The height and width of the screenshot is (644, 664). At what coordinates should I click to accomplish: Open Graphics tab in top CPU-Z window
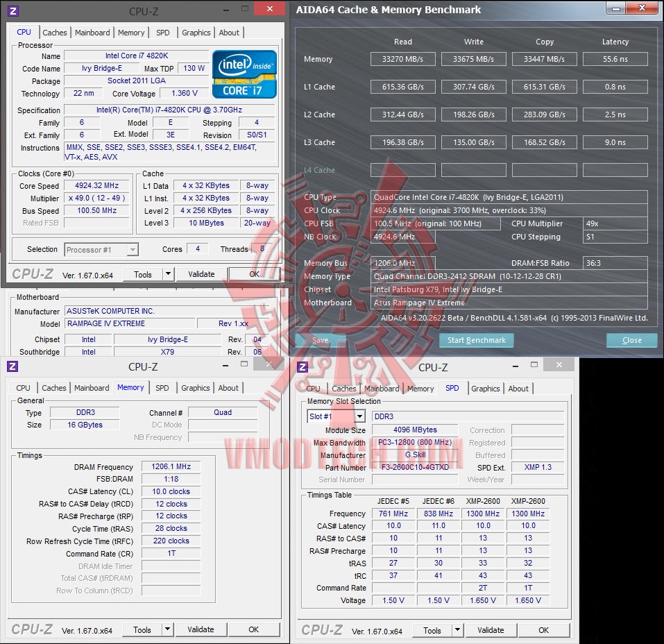coord(196,33)
